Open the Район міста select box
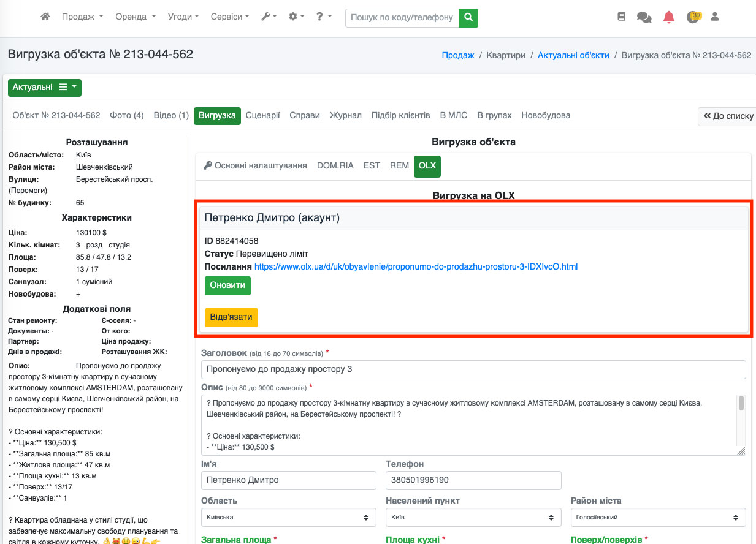 658,517
